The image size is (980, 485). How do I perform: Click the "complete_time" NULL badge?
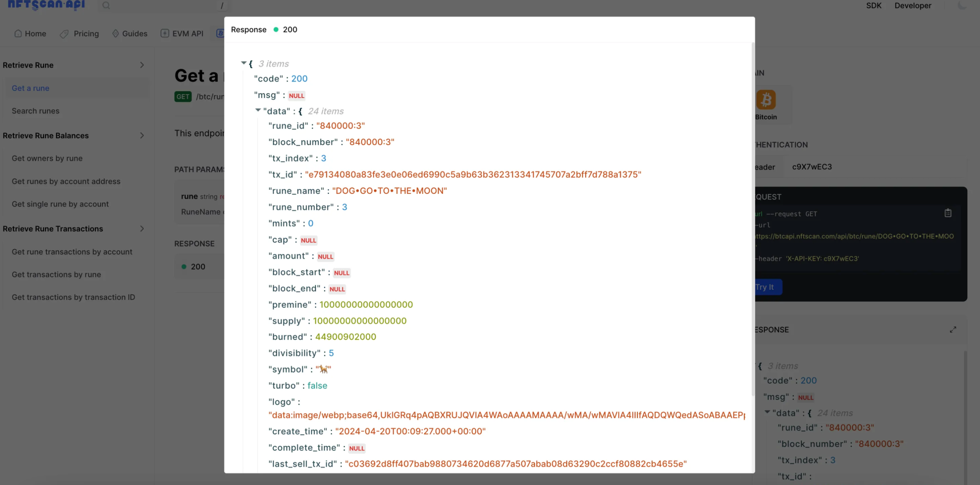click(x=356, y=449)
